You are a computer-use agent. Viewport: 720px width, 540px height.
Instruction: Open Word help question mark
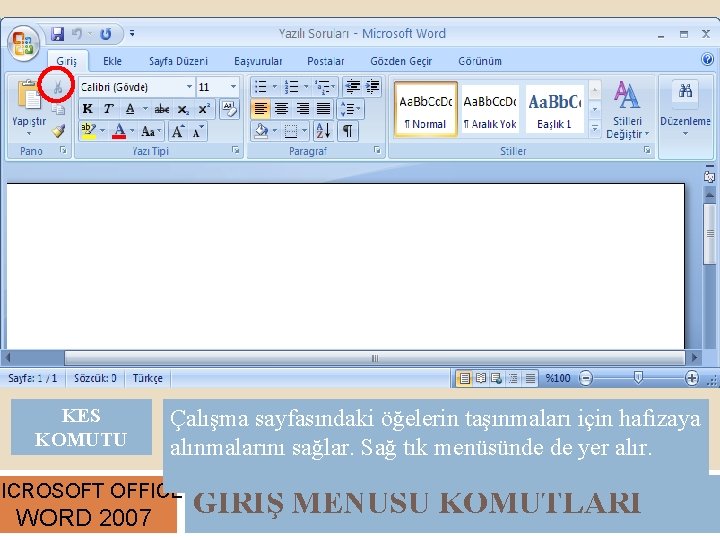pyautogui.click(x=708, y=60)
